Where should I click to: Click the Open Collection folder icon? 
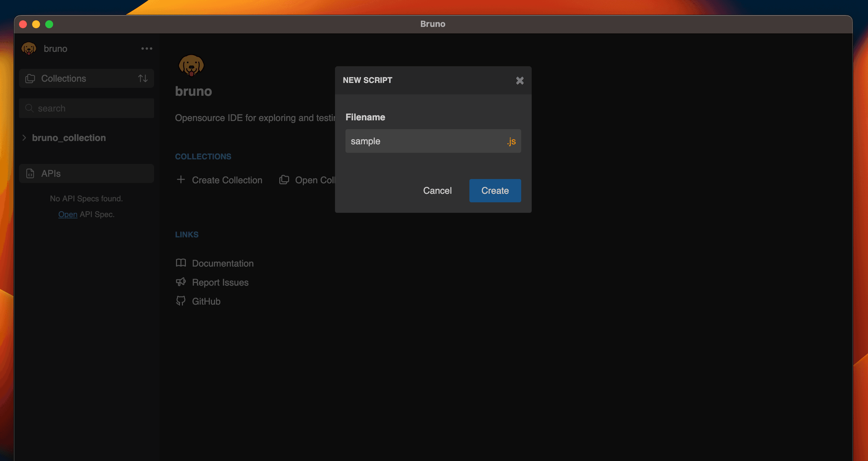[x=284, y=180]
